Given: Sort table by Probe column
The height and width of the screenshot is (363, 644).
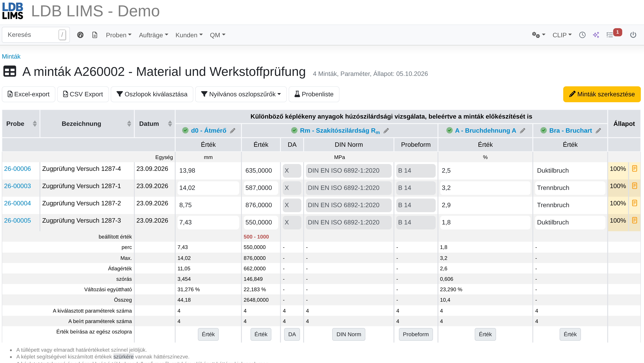Looking at the screenshot, I should click(x=35, y=124).
